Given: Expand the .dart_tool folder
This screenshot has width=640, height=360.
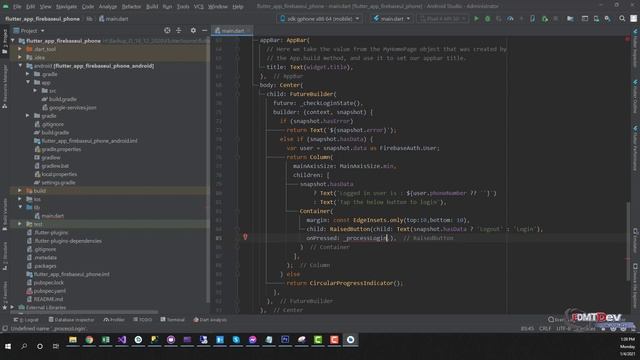Looking at the screenshot, I should (20, 49).
